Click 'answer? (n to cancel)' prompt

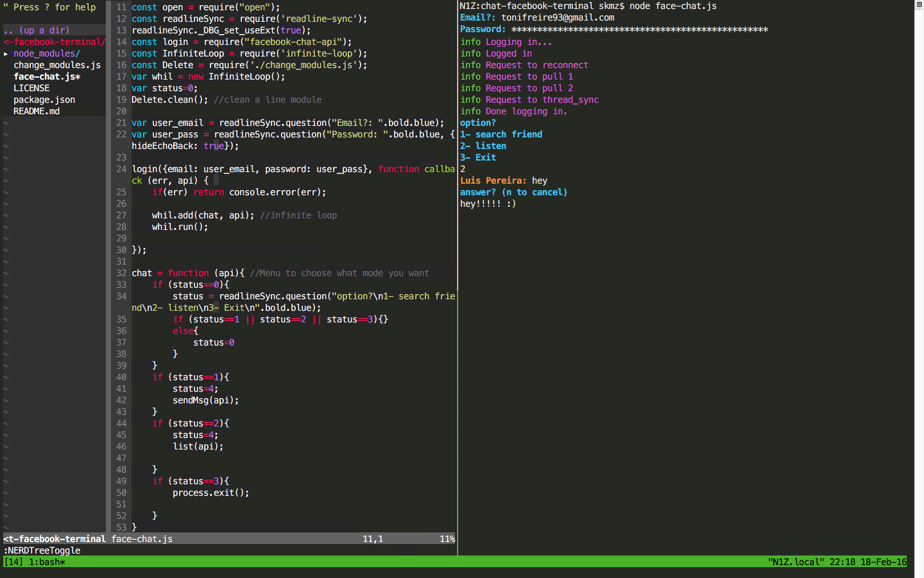[514, 192]
